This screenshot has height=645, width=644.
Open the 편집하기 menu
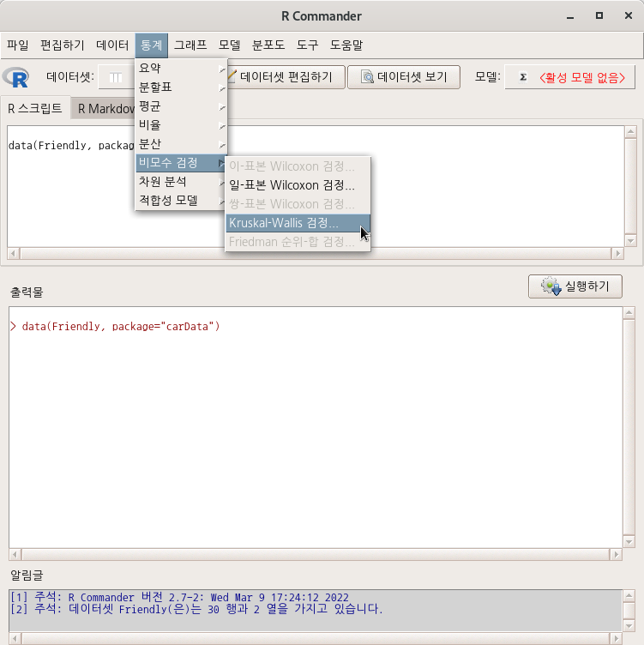point(62,45)
